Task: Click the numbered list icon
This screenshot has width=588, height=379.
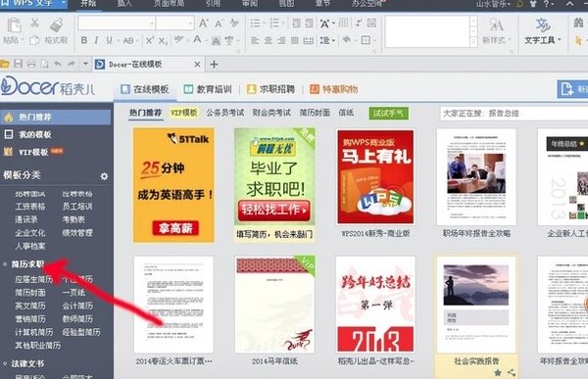Action: click(x=274, y=24)
